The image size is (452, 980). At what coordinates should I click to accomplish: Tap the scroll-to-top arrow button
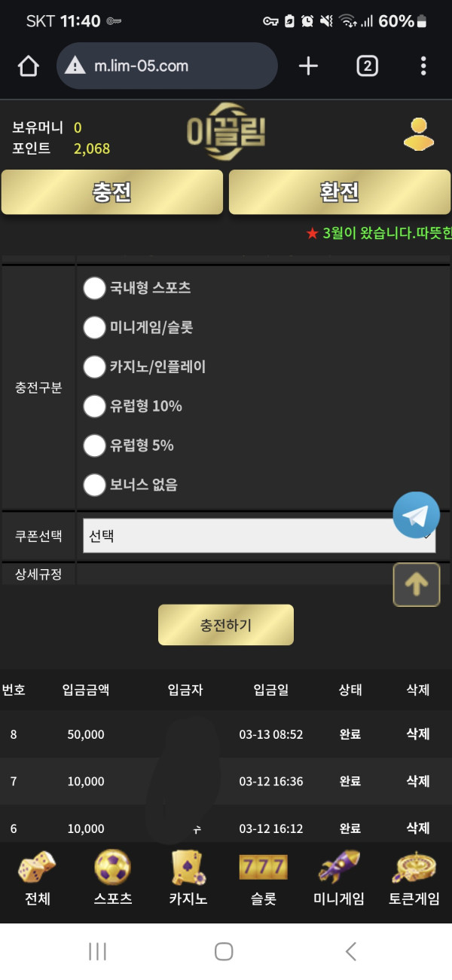[x=417, y=584]
